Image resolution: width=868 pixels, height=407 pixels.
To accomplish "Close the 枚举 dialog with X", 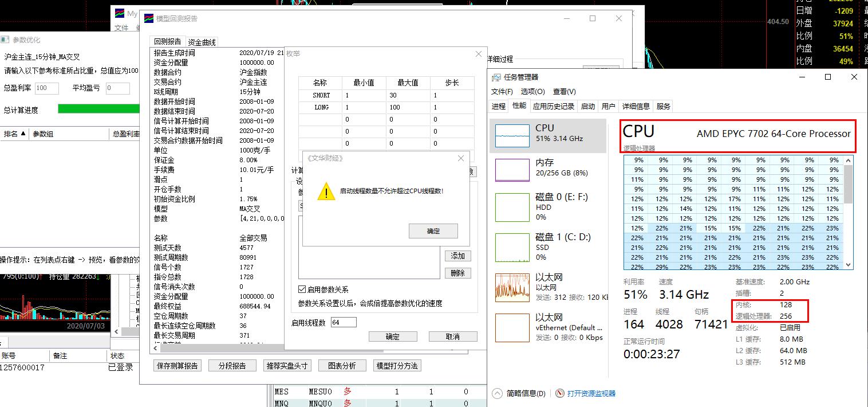I will 479,54.
